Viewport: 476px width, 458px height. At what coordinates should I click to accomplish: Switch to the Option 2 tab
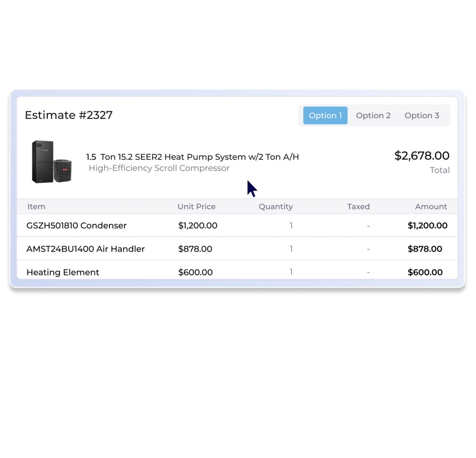coord(373,115)
